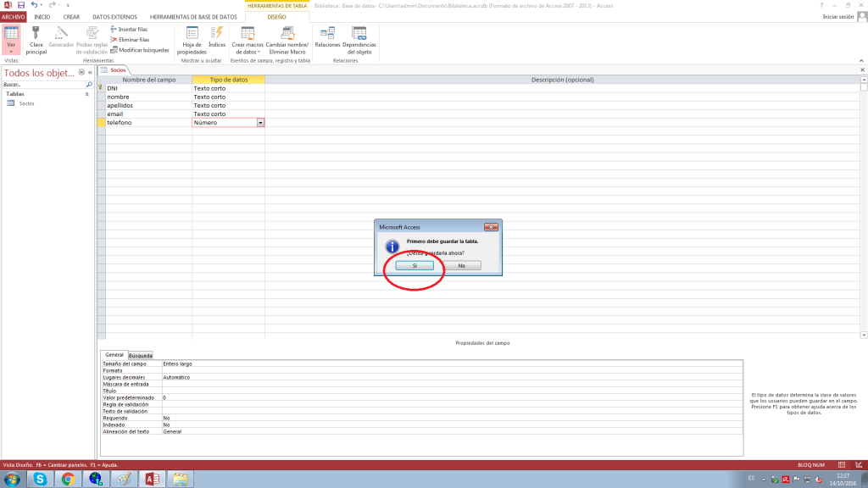Switch to the Búsqueda properties tab
The height and width of the screenshot is (488, 868).
141,356
